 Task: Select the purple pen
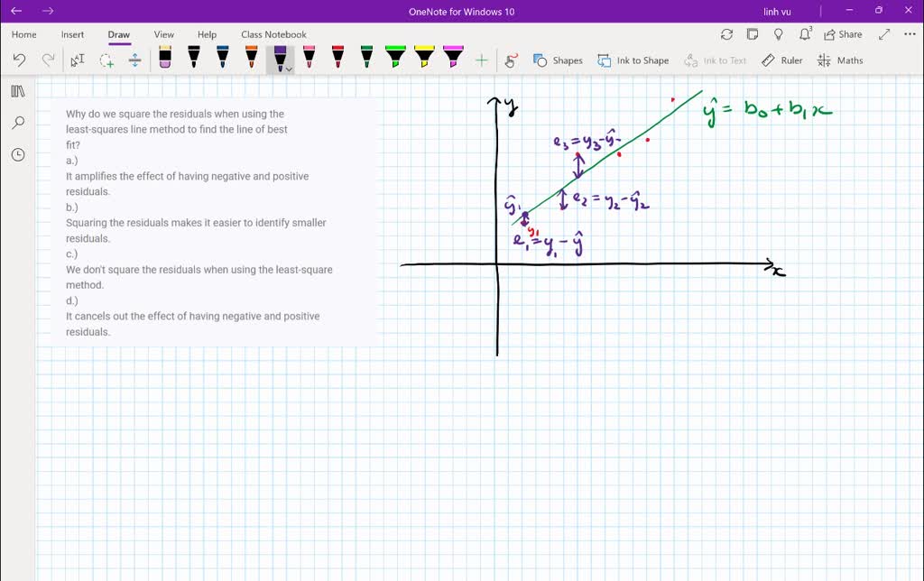280,56
